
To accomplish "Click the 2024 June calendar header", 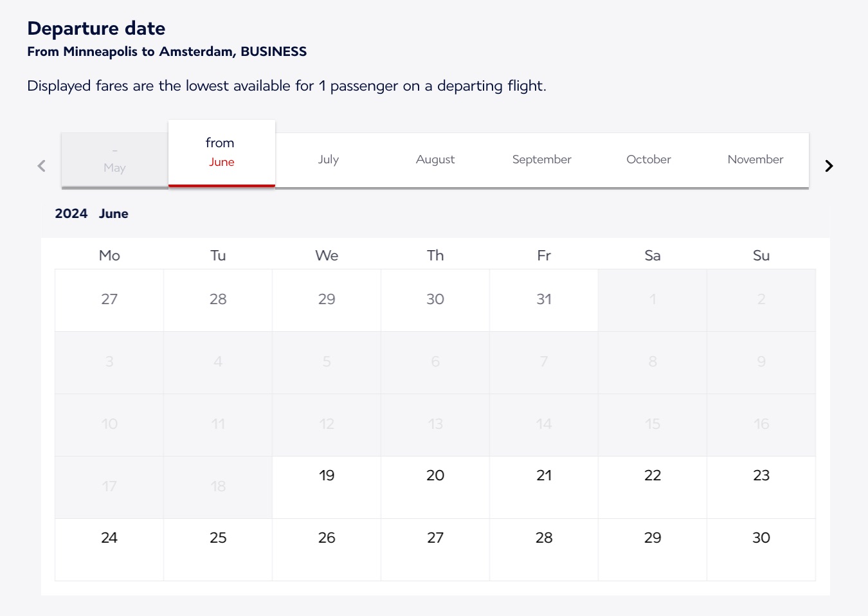I will (92, 213).
